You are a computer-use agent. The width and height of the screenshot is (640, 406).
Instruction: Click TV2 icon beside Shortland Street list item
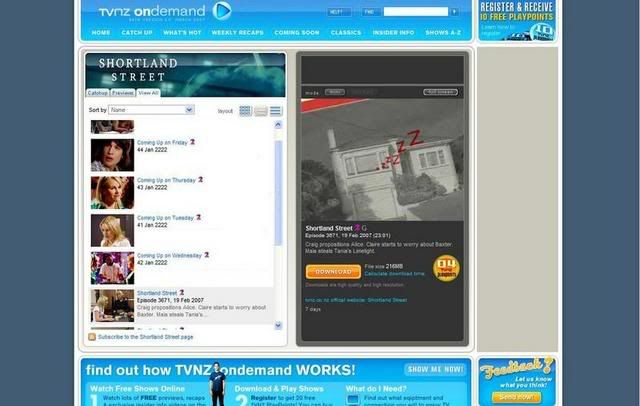(182, 293)
